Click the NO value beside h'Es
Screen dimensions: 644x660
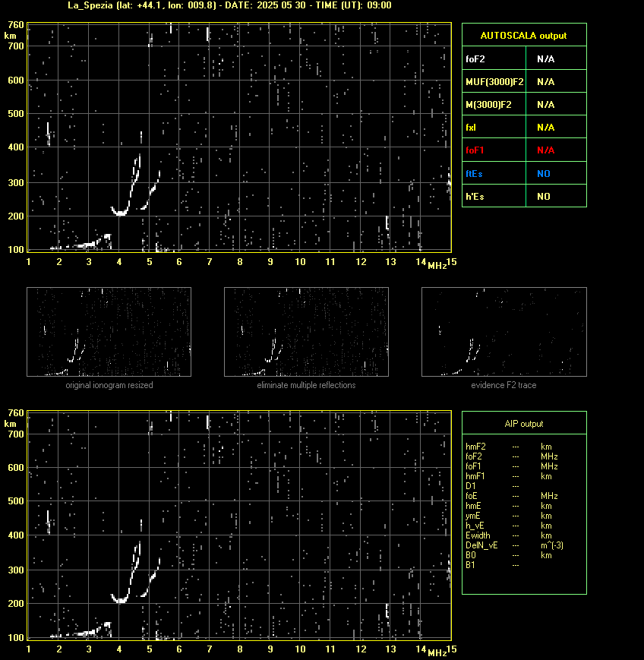544,196
